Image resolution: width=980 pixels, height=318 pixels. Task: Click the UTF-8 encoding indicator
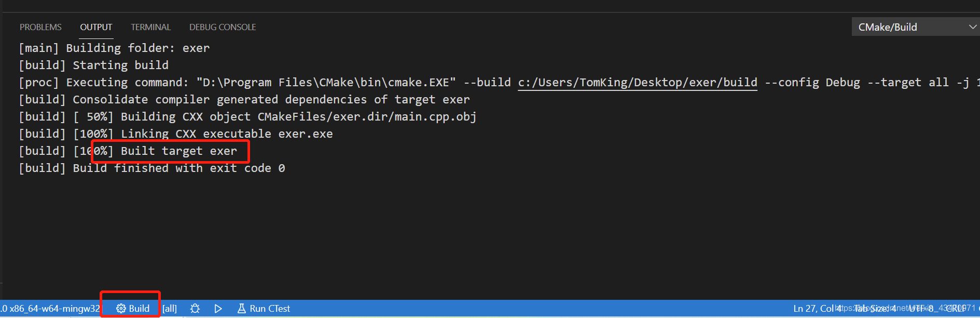921,308
